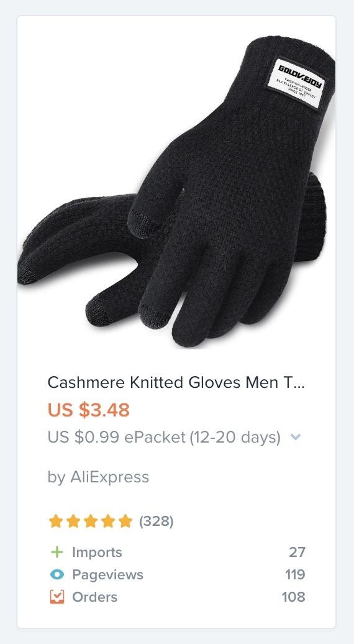Viewport: 354px width, 644px height.
Task: Click the first rating star
Action: (x=55, y=522)
